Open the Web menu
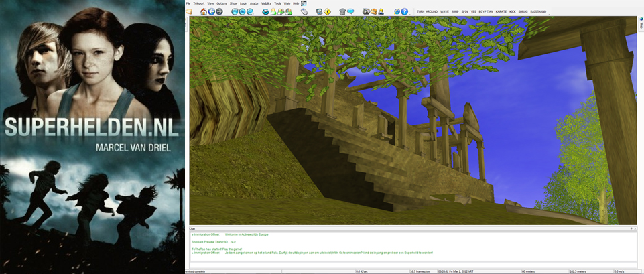Image resolution: width=644 pixels, height=274 pixels. (287, 3)
